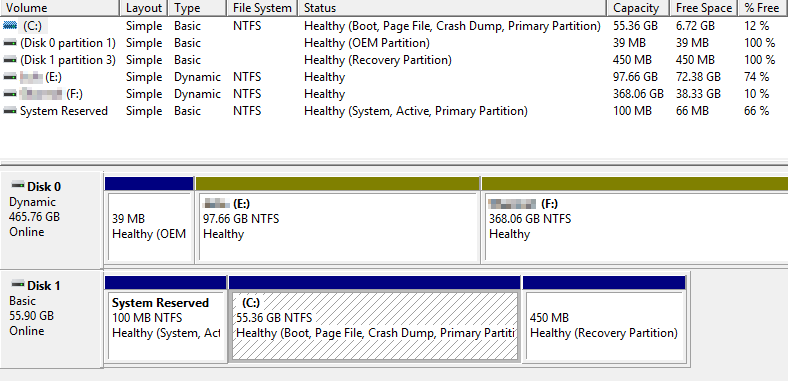The width and height of the screenshot is (788, 381).
Task: Click the 66 MB free space cell
Action: point(692,111)
